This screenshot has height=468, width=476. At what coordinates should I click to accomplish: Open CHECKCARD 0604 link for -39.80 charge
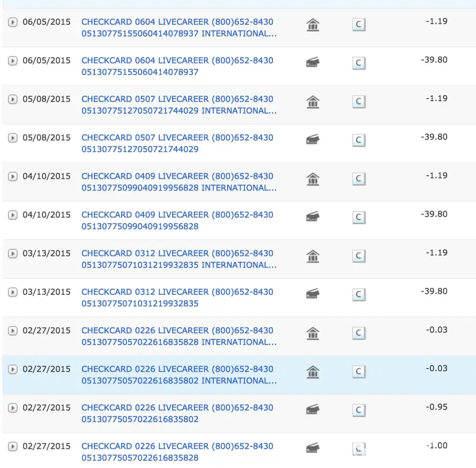tap(177, 66)
